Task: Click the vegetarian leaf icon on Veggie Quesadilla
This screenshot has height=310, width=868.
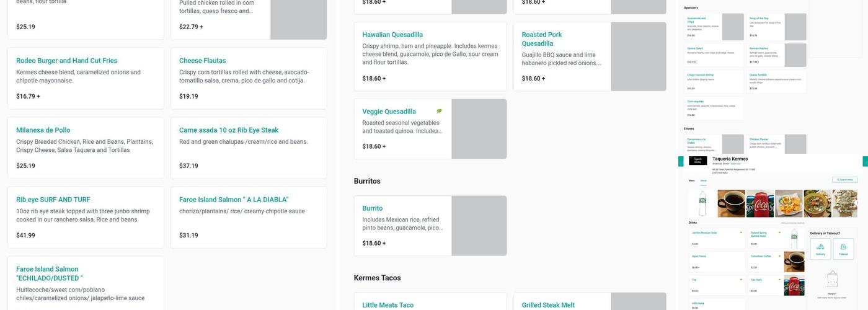Action: click(439, 112)
